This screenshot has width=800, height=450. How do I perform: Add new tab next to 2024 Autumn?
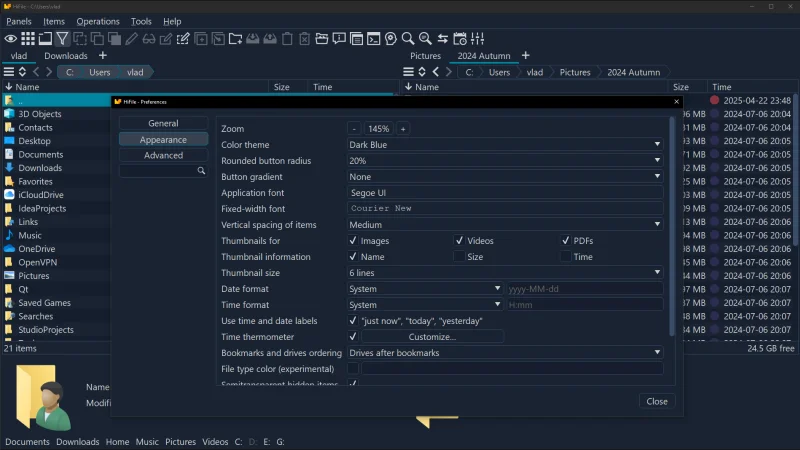(526, 55)
